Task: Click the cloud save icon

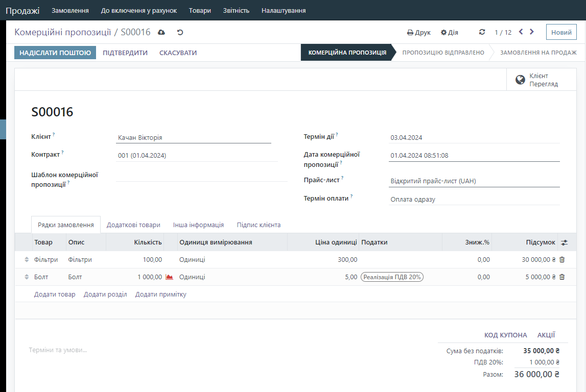Action: click(x=161, y=32)
